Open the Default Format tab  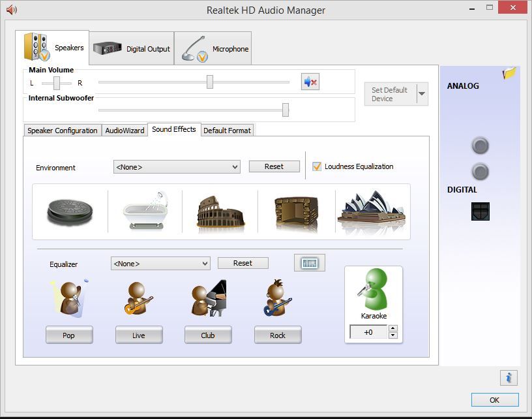pos(227,131)
